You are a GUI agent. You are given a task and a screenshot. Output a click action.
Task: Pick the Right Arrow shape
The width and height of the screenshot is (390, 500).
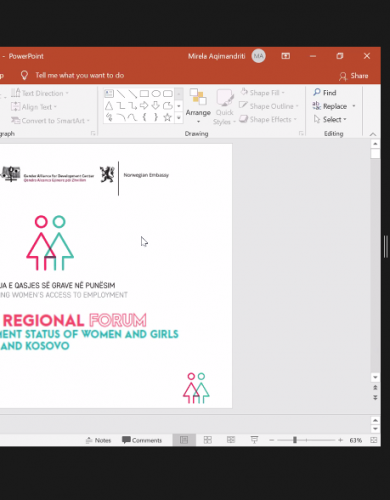pyautogui.click(x=144, y=106)
